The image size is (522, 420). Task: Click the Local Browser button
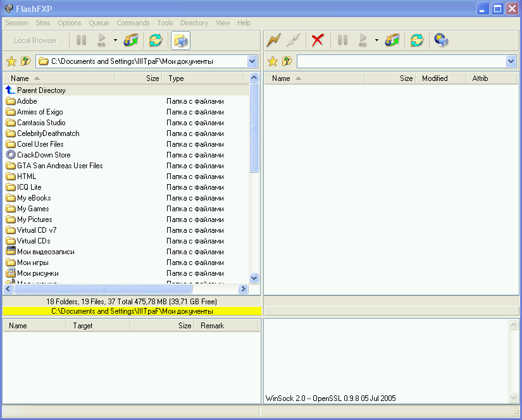pyautogui.click(x=35, y=40)
